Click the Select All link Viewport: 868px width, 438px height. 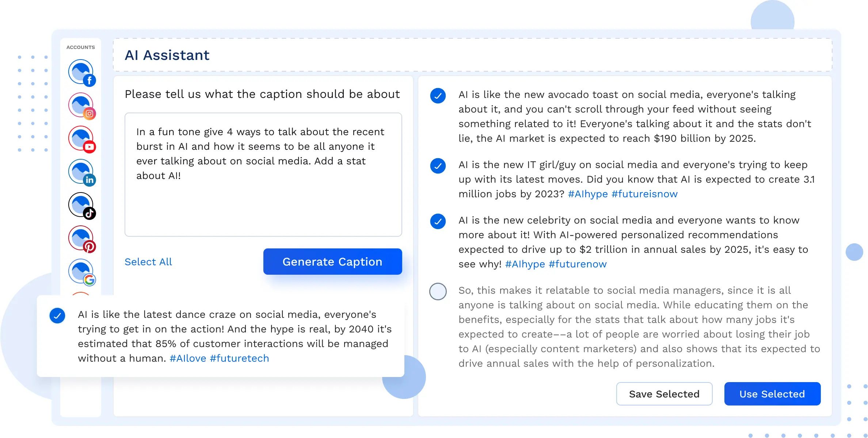tap(148, 262)
